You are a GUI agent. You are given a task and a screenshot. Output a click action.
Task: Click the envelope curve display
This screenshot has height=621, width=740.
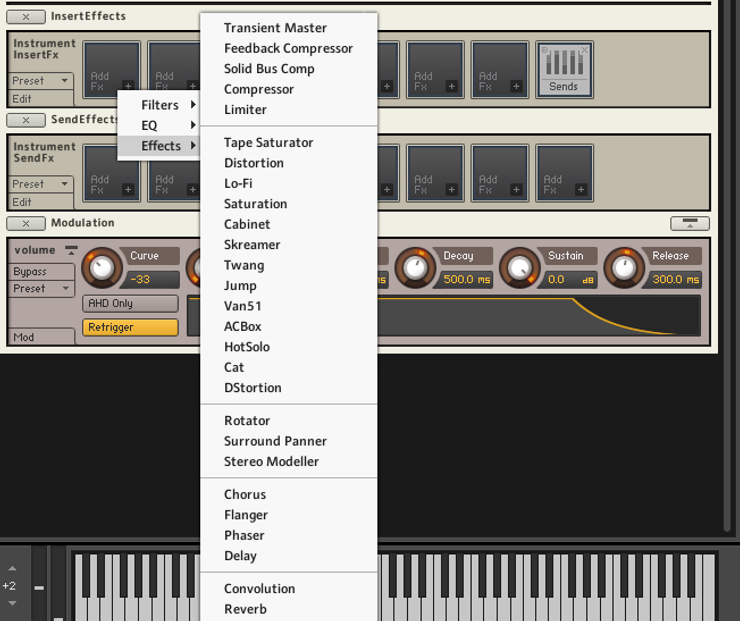(x=538, y=316)
